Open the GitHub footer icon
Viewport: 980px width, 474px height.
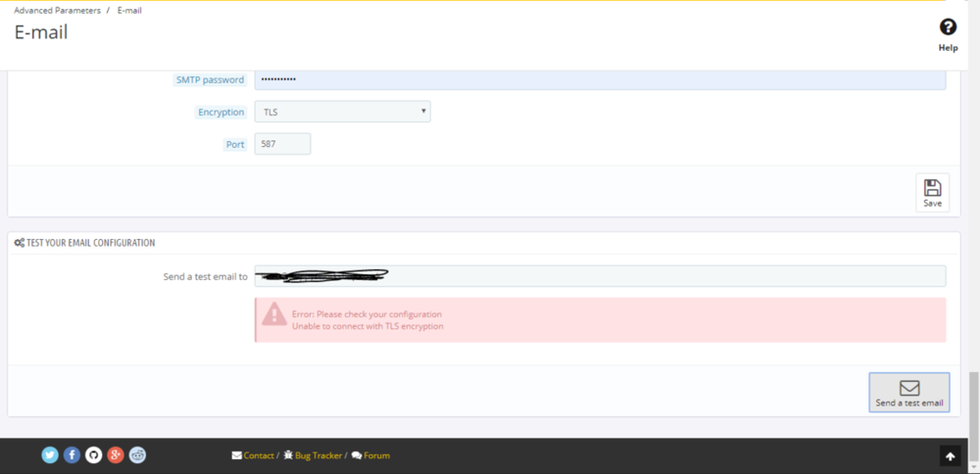[93, 454]
